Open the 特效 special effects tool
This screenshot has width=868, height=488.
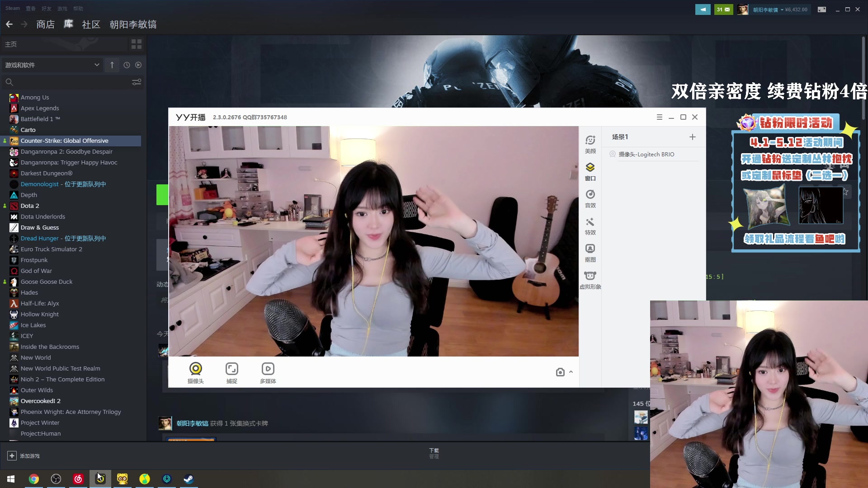click(590, 226)
